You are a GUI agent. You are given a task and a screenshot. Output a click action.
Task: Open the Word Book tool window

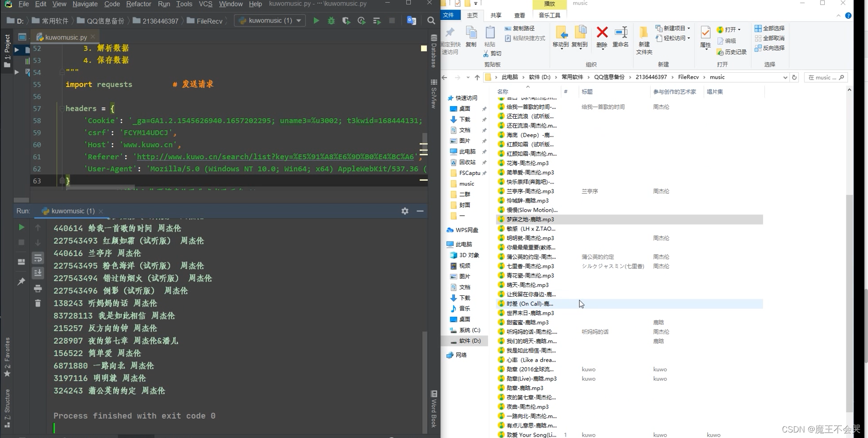(434, 409)
